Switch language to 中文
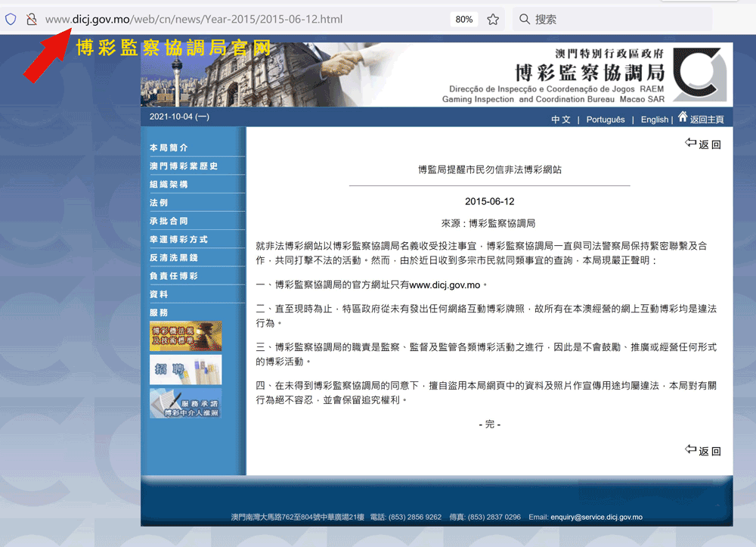Viewport: 756px width, 547px height. click(561, 120)
